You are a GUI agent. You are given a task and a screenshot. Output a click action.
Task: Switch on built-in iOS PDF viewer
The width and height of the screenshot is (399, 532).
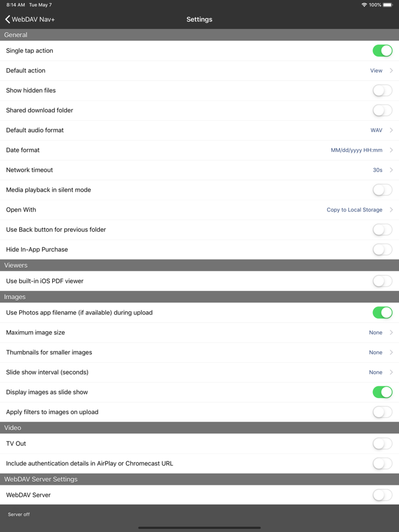[x=382, y=281]
